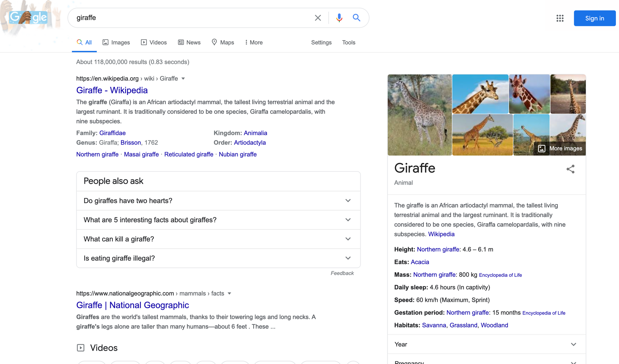This screenshot has height=364, width=619.
Task: Open the Giraffe - Wikipedia result
Action: [x=112, y=90]
